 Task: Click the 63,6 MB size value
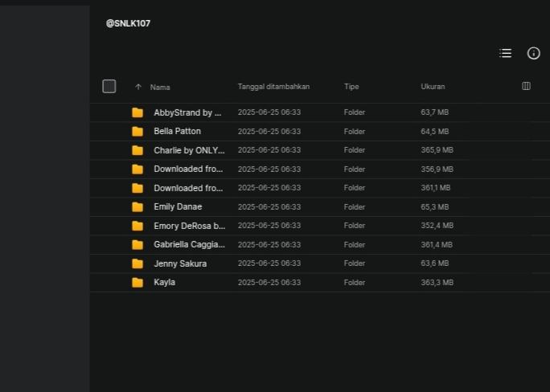[434, 263]
